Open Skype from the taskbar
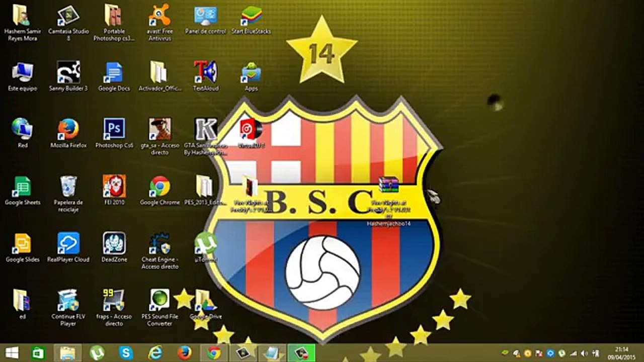 pyautogui.click(x=126, y=353)
